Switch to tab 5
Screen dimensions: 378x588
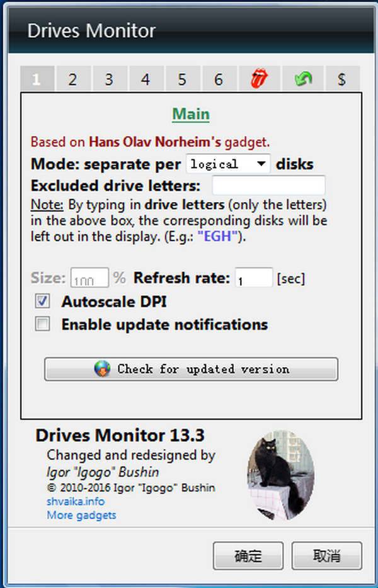(183, 79)
